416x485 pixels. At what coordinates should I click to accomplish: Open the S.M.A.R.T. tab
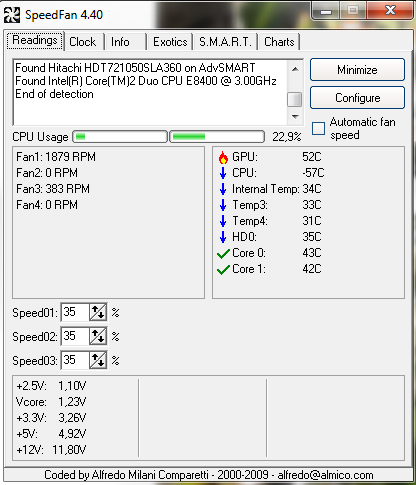(x=225, y=42)
